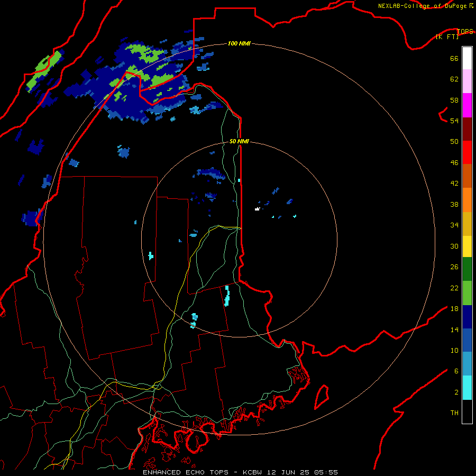Click the light blue 6-10 legend swatch
This screenshot has width=476, height=476.
pyautogui.click(x=467, y=364)
